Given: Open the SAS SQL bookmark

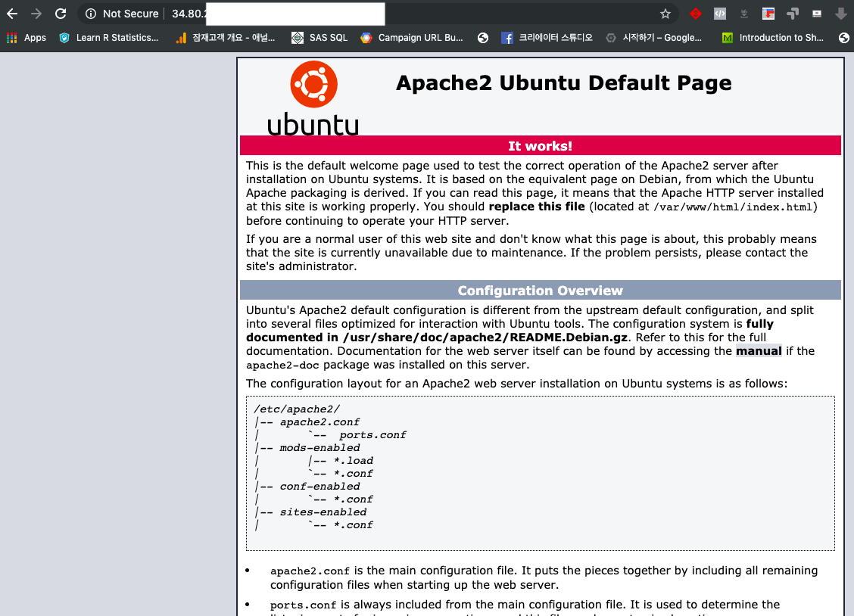Looking at the screenshot, I should pos(319,38).
